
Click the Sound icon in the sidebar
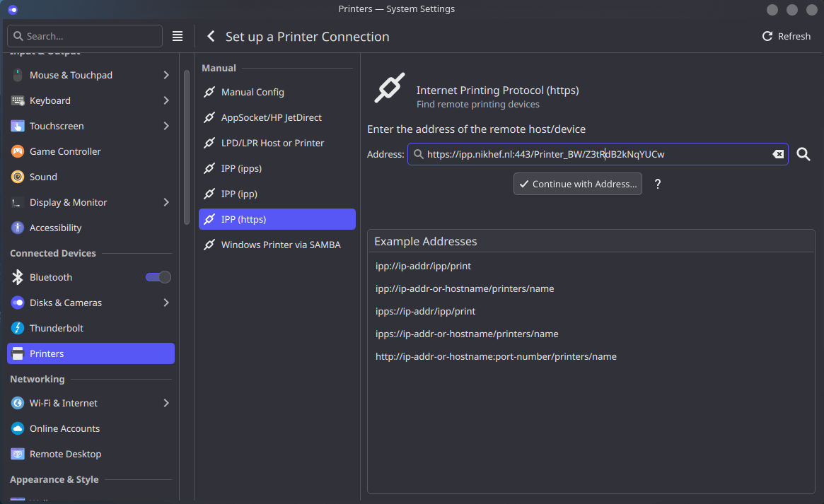click(x=18, y=177)
